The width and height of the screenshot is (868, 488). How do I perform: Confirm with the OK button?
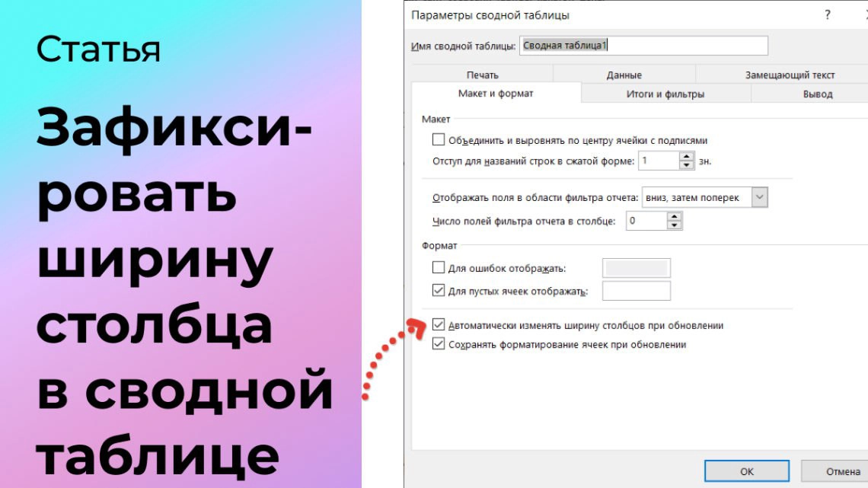(747, 471)
